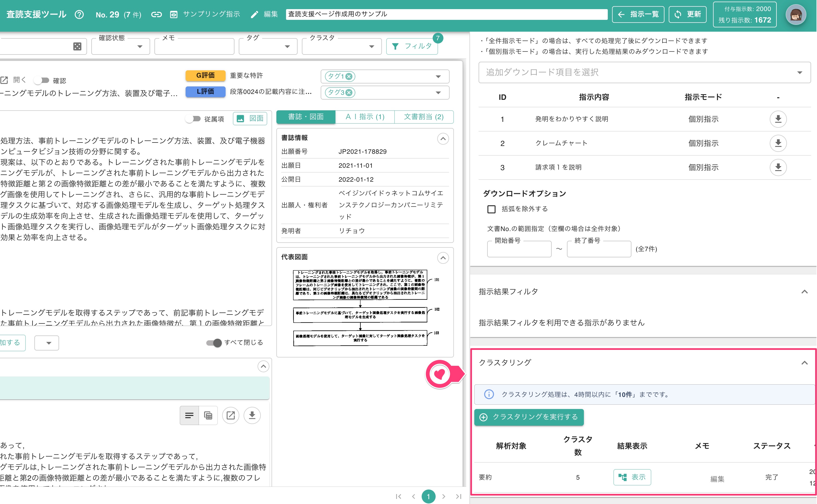Image resolution: width=817 pixels, height=504 pixels.
Task: Switch to AI指示 (1) tab
Action: 365,117
